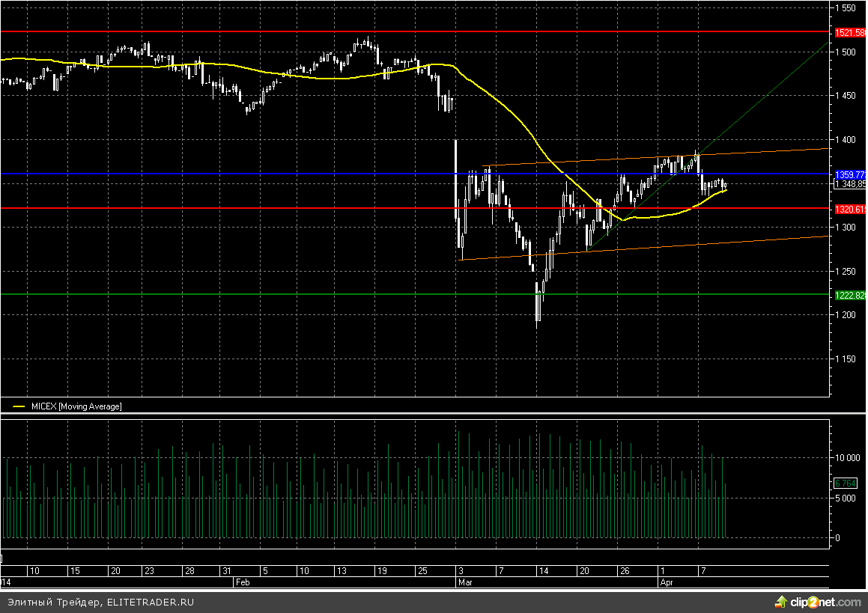Click the 1 500 price axis label
Viewport: 868px width, 613px height.
click(846, 52)
